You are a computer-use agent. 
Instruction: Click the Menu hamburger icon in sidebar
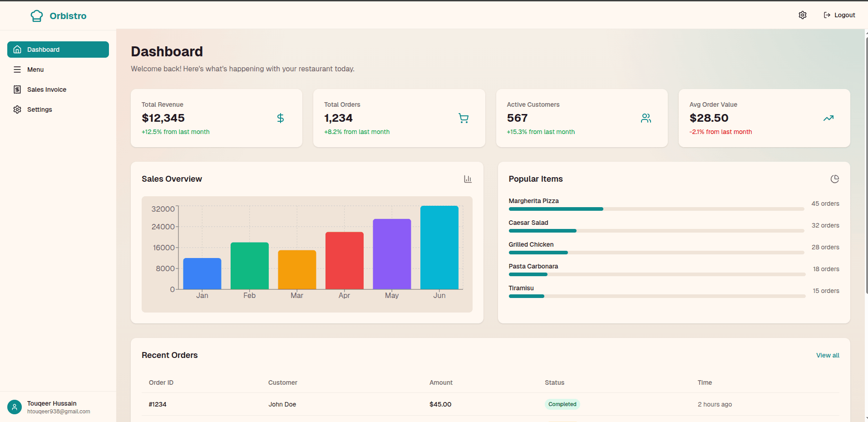click(x=17, y=70)
